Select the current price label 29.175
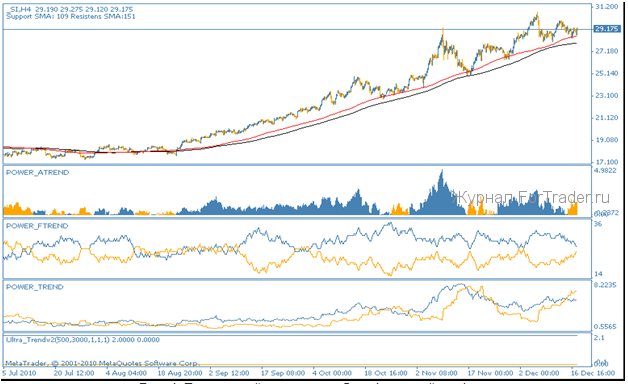The width and height of the screenshot is (628, 384). pyautogui.click(x=606, y=29)
